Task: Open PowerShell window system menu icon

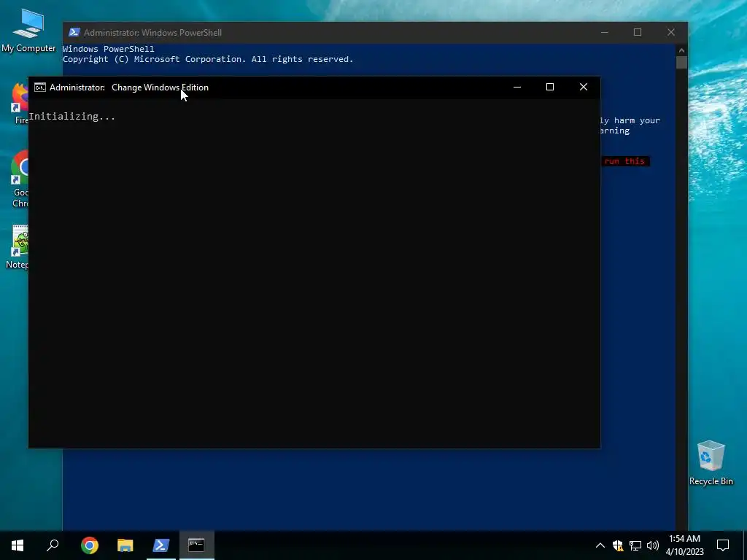Action: click(74, 32)
